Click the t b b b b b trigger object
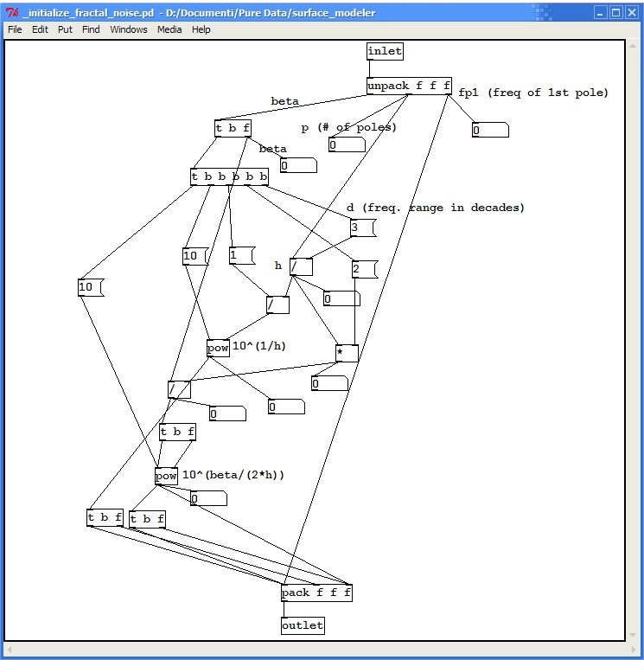 point(229,176)
